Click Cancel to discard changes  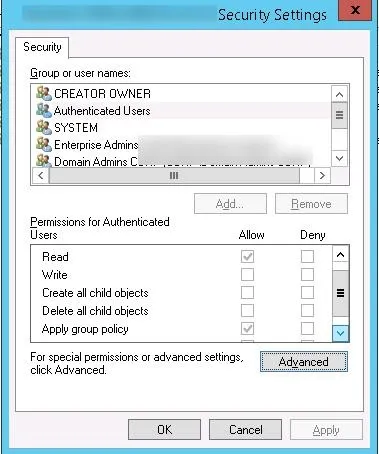(245, 430)
